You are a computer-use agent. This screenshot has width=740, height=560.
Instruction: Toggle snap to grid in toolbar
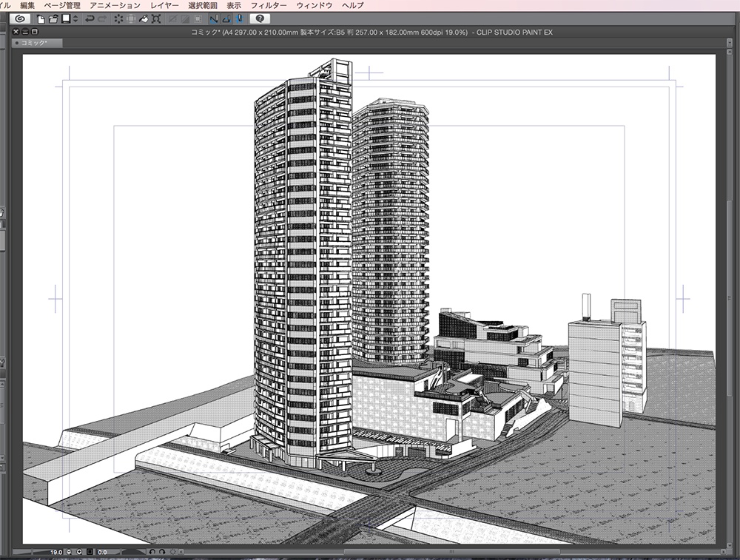tap(239, 18)
